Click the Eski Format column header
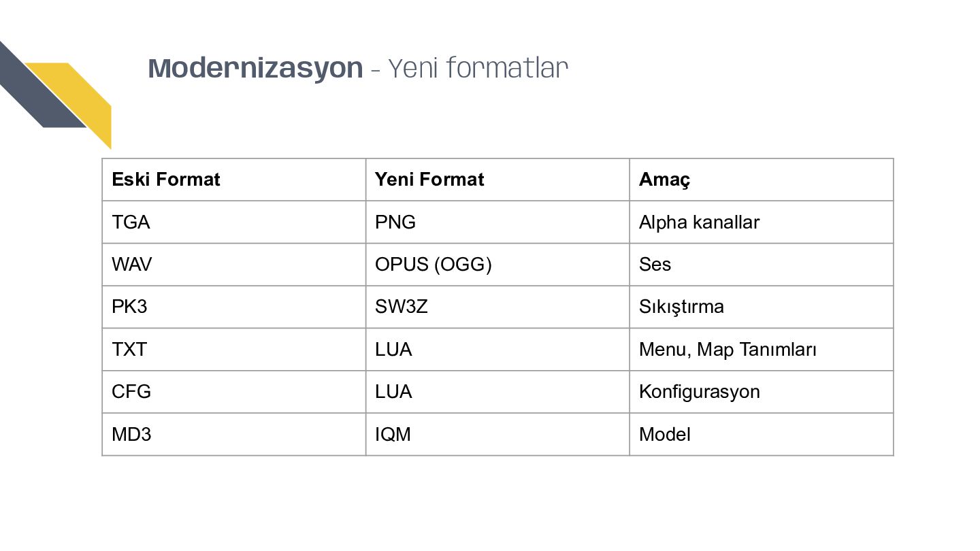Screen dimensions: 980x551 point(234,180)
